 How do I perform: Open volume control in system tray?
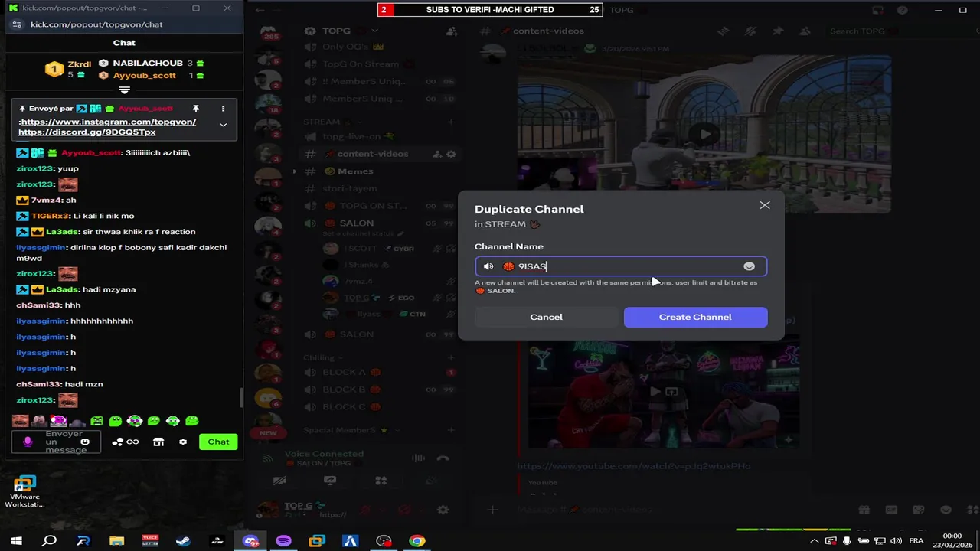(x=896, y=541)
